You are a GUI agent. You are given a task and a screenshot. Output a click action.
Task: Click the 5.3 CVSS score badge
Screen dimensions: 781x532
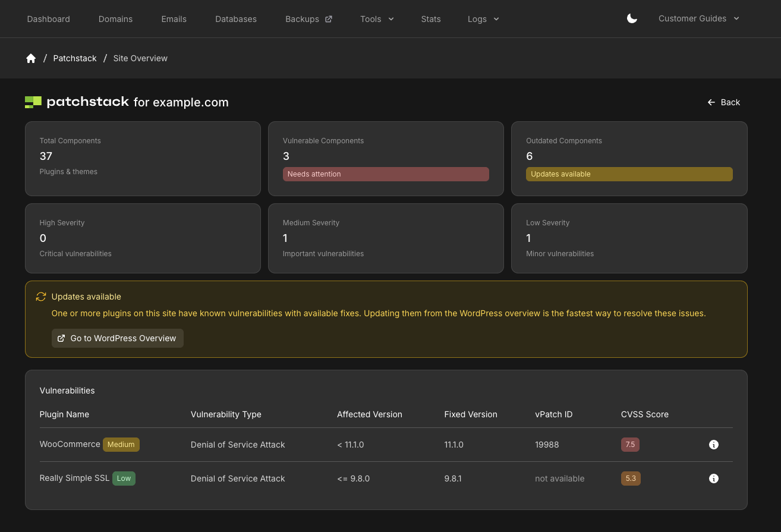(x=631, y=479)
